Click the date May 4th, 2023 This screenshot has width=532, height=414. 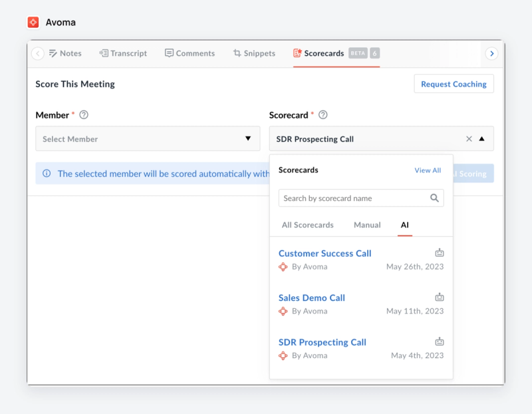coord(418,355)
